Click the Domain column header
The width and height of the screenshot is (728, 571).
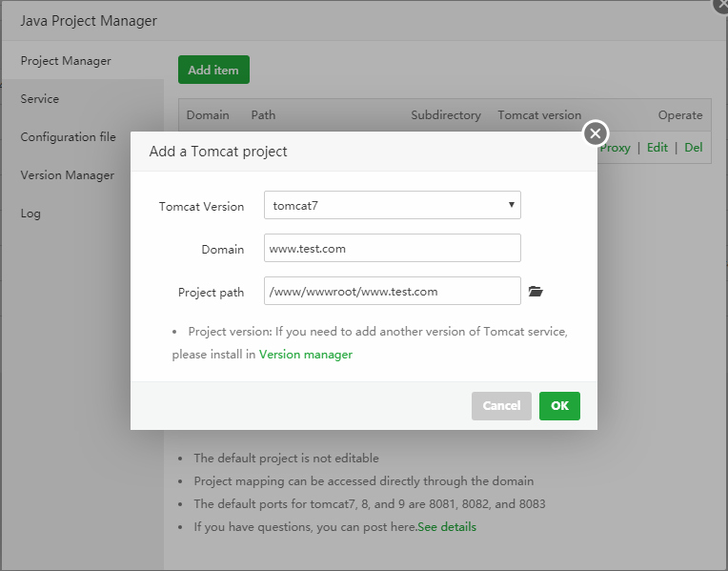(x=208, y=115)
